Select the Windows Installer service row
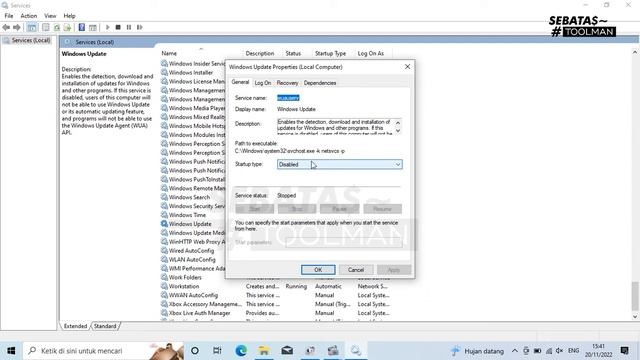The width and height of the screenshot is (640, 360). point(191,73)
